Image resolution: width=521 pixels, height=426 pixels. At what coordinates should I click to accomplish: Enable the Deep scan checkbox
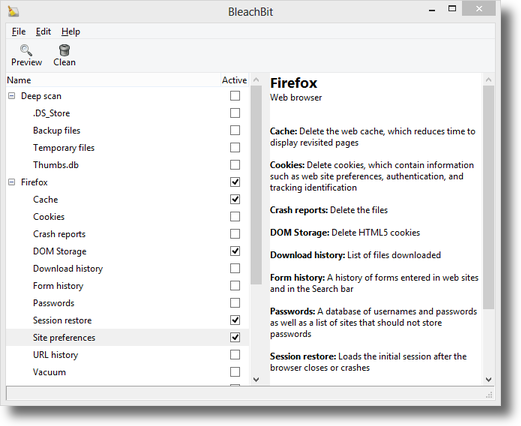click(235, 96)
